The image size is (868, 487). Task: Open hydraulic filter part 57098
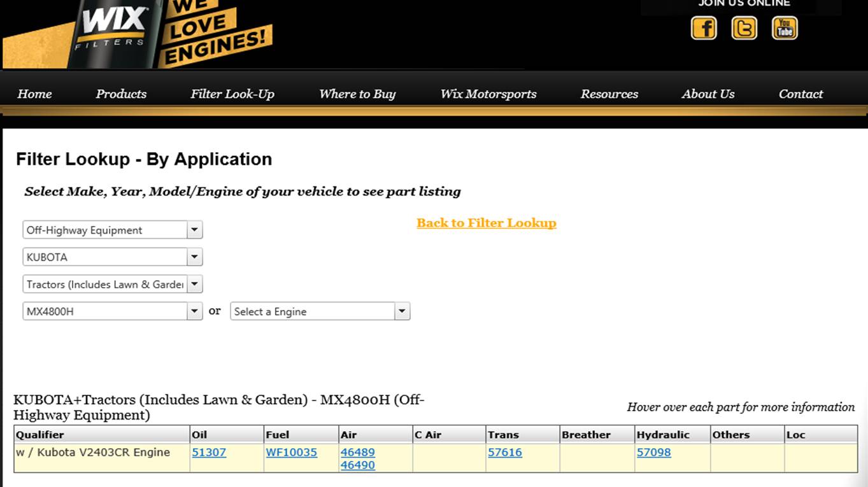point(653,452)
